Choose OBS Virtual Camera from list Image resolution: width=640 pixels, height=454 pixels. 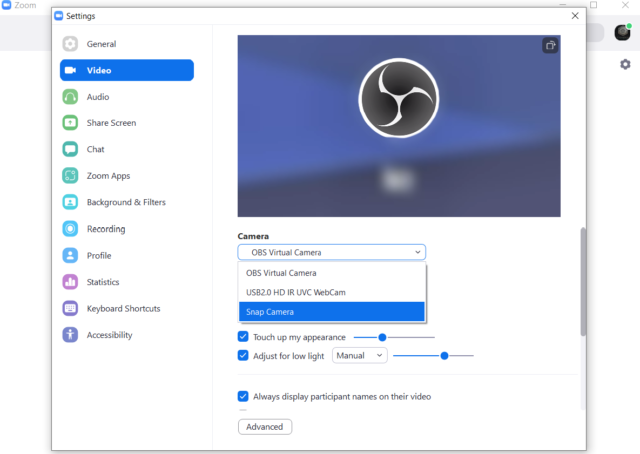[331, 273]
